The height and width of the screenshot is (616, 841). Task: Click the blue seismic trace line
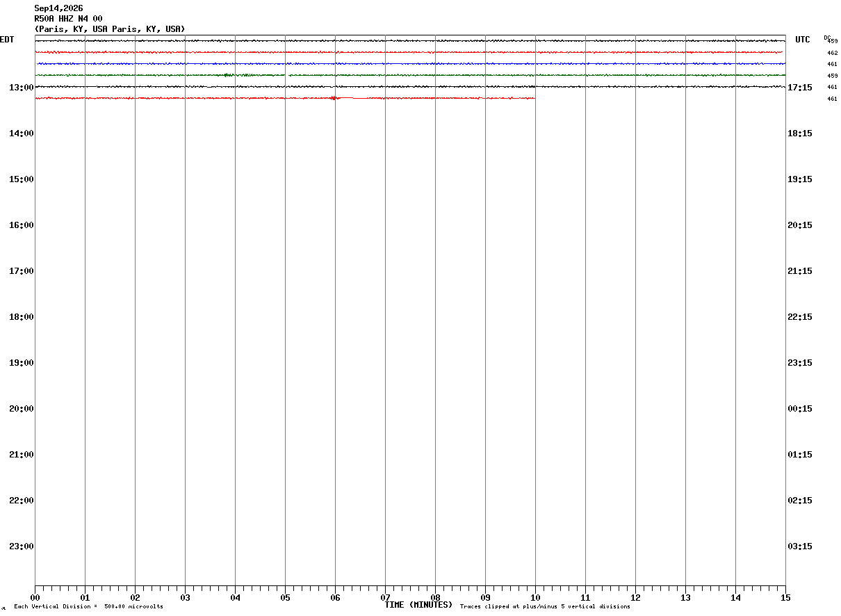pyautogui.click(x=410, y=63)
